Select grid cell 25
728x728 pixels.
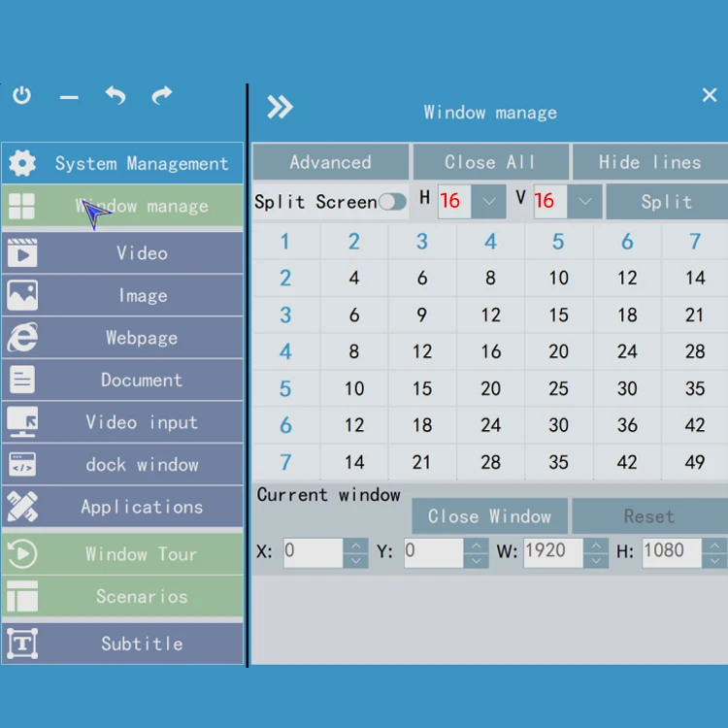tap(558, 388)
